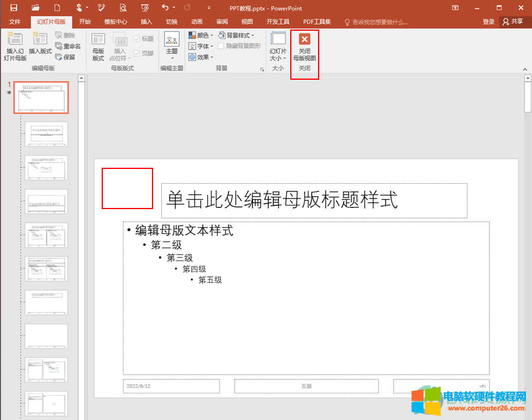Toggle the 页脚 placeholder checkbox
Viewport: 532px width, 420px height.
pos(136,53)
